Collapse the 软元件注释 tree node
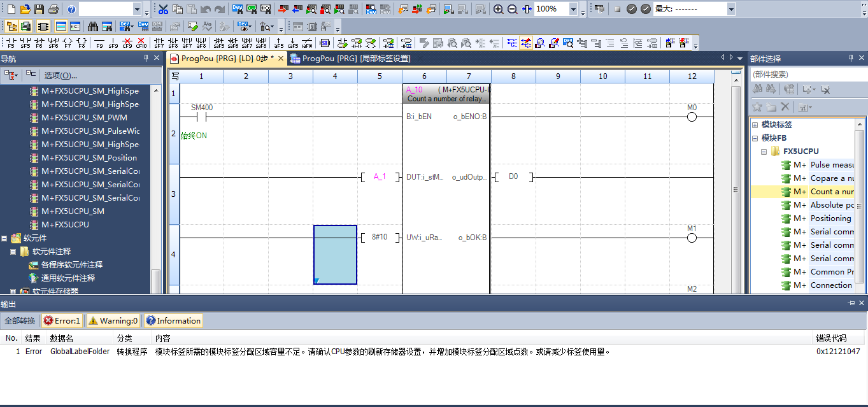Image resolution: width=868 pixels, height=407 pixels. (x=13, y=252)
